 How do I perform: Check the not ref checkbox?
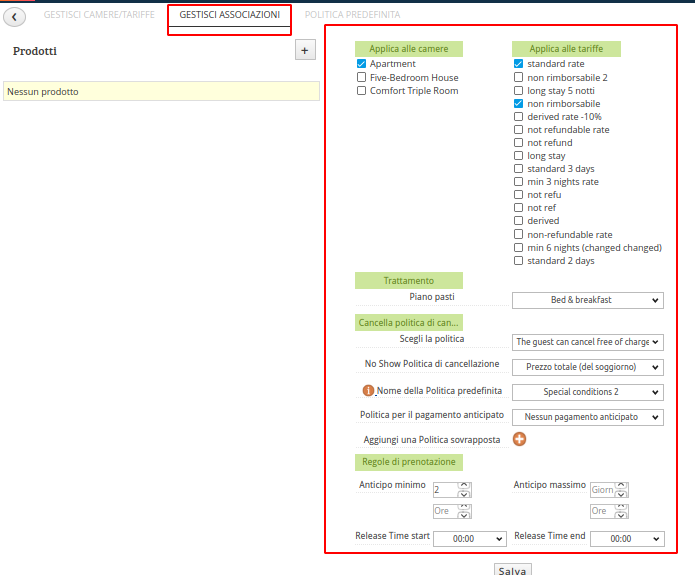tap(518, 207)
